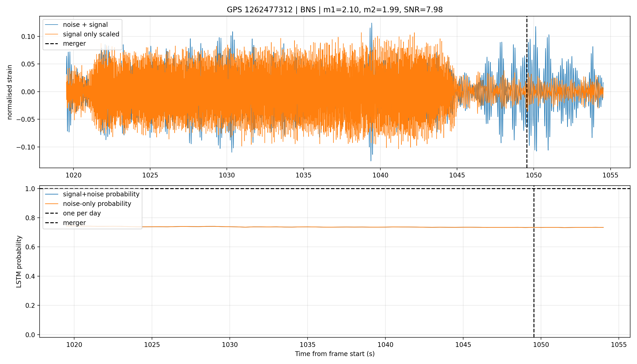Click the 0.8 tick on probability y-axis
The width and height of the screenshot is (637, 364).
pos(30,218)
